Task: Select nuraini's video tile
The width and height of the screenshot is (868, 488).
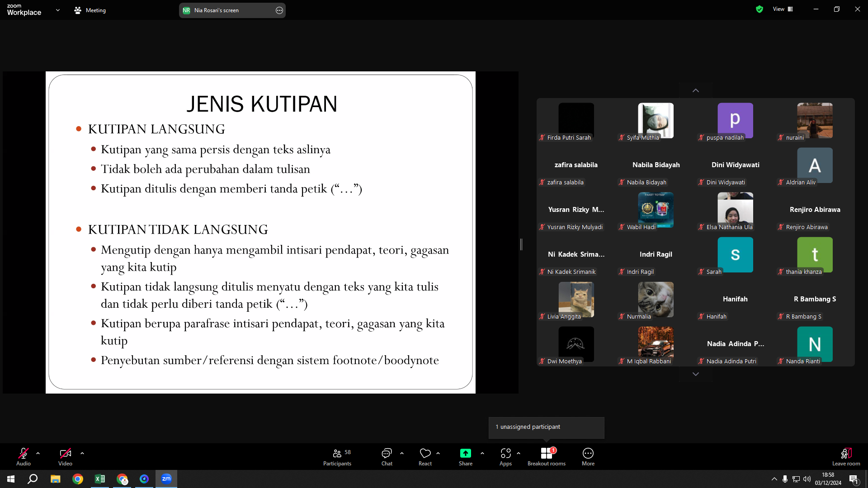Action: [815, 121]
